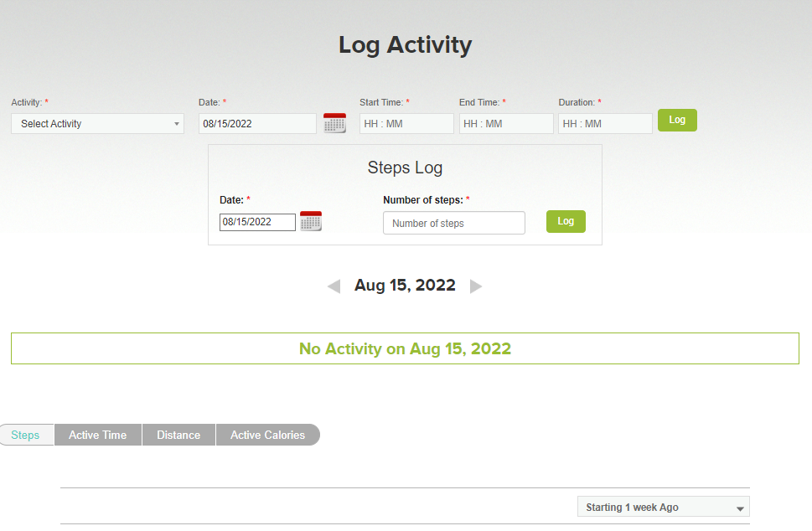Viewport: 812px width, 531px height.
Task: Click the dropdown arrow of Select Activity
Action: 177,124
